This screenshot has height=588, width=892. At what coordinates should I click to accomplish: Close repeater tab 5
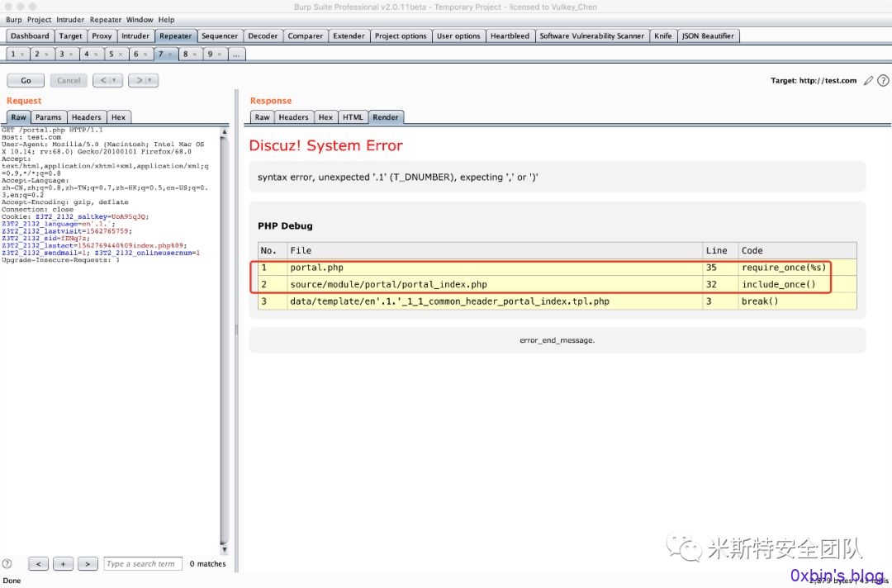point(121,54)
